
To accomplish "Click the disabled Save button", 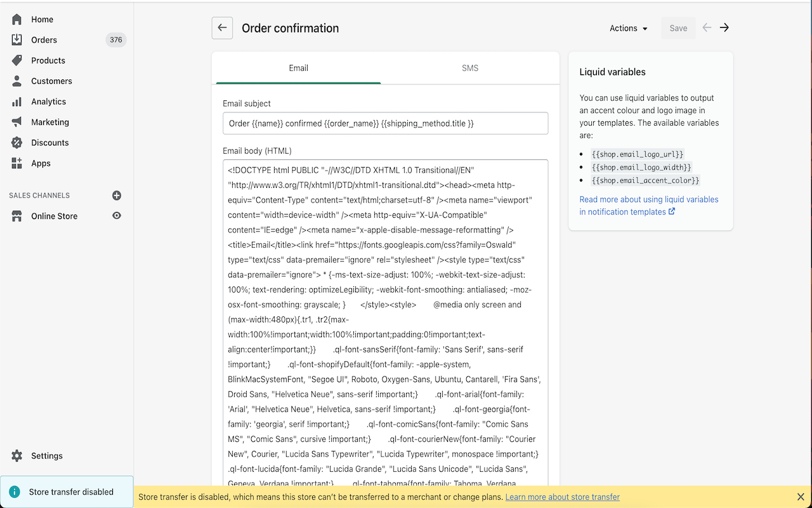I will 678,29.
